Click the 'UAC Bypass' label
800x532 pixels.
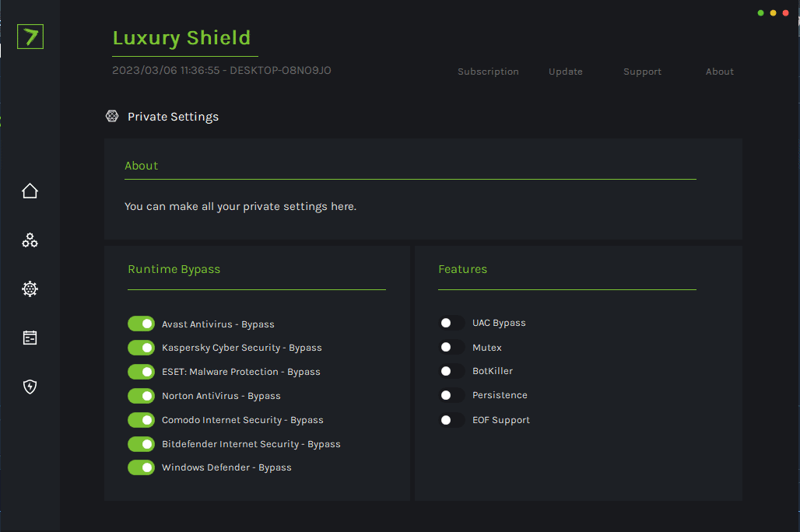point(499,323)
